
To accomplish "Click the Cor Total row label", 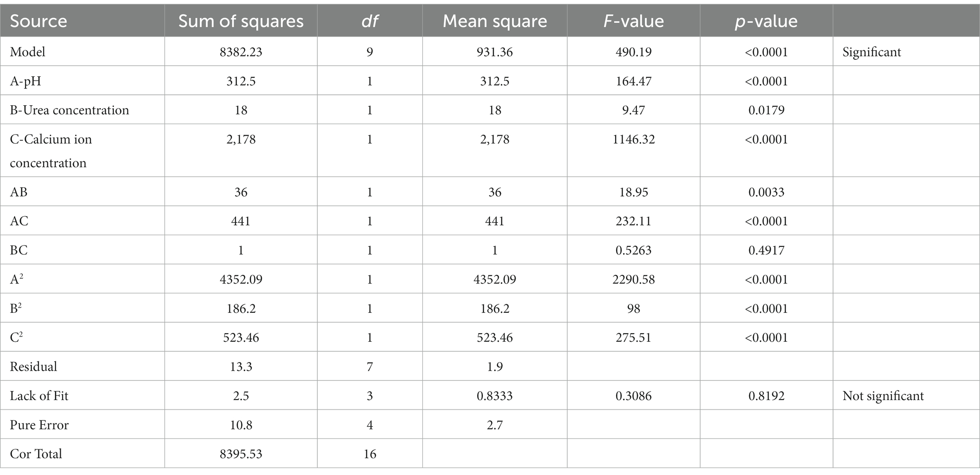I will 36,454.
